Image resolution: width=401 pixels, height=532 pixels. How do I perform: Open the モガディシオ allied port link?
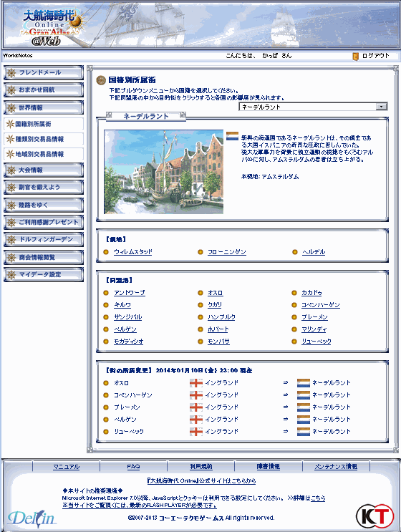(129, 342)
